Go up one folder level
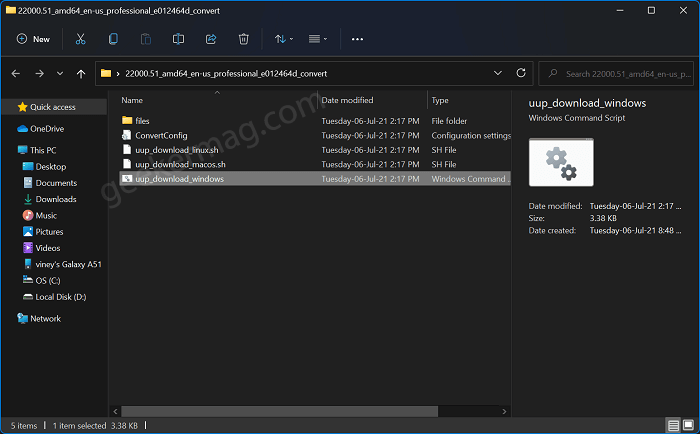 click(x=81, y=74)
